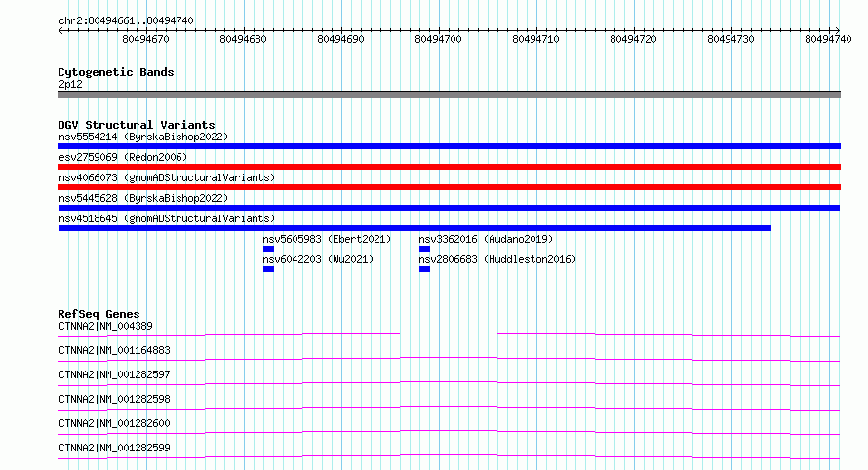Image resolution: width=868 pixels, height=470 pixels.
Task: Click the magenta line under CTNNA2|NM_001282600
Action: [x=449, y=432]
